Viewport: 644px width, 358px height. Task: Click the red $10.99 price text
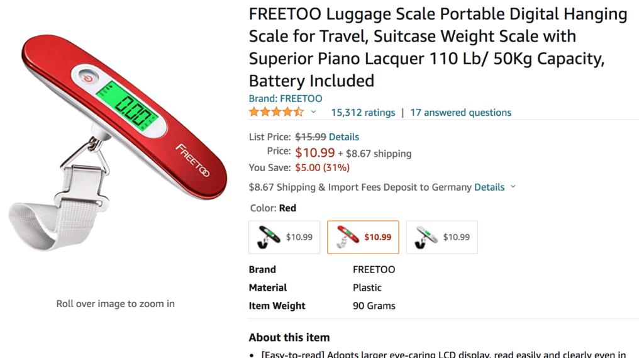coord(314,152)
